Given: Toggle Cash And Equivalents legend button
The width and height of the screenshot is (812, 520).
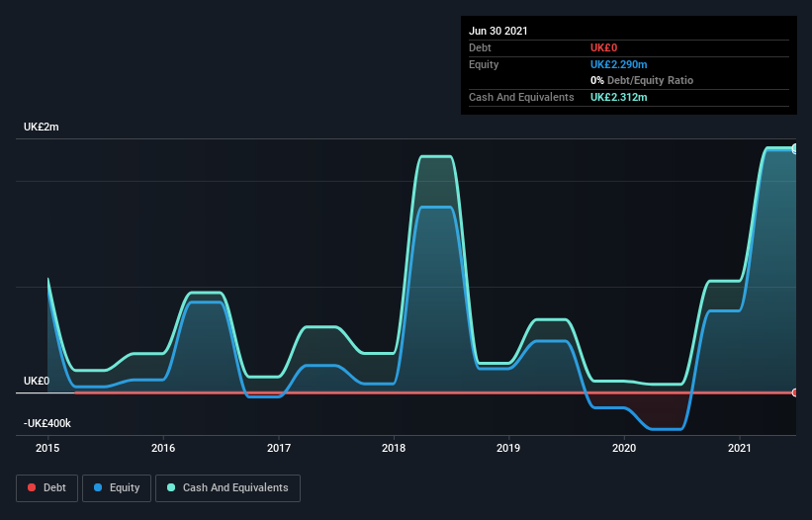Looking at the screenshot, I should pyautogui.click(x=227, y=488).
